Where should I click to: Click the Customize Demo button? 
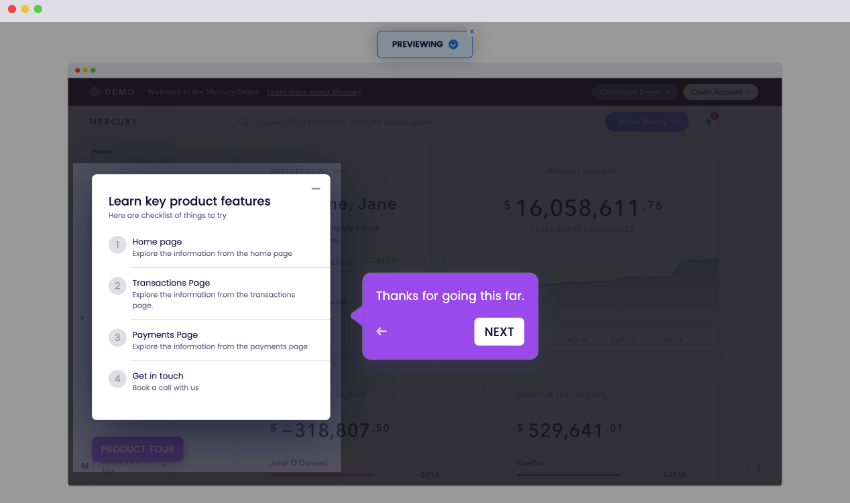point(635,92)
